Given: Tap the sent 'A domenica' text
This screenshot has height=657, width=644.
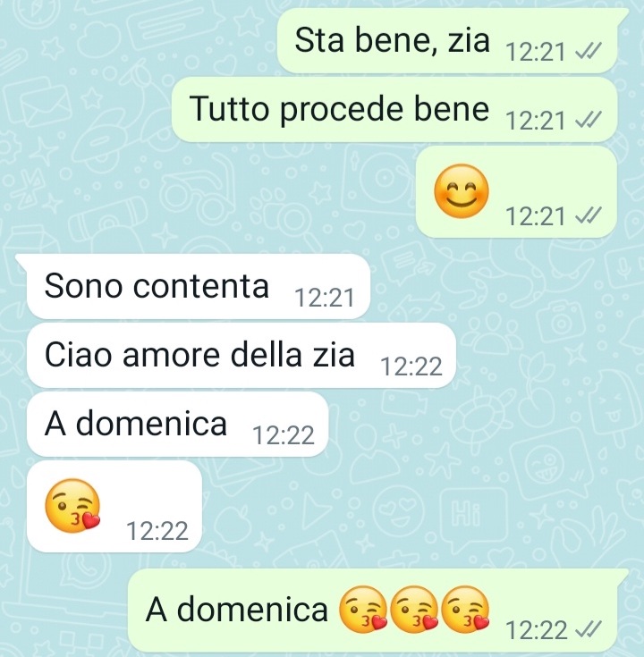Looking at the screenshot, I should pos(236,610).
